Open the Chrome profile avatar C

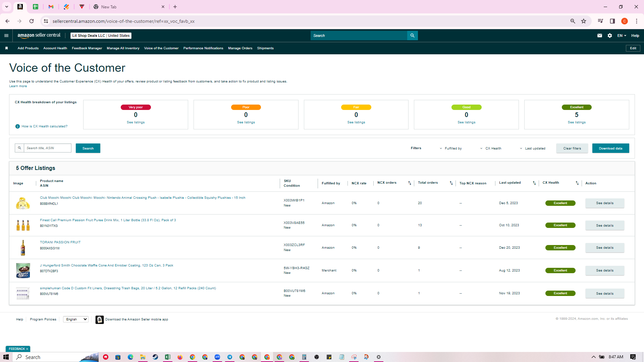tap(625, 21)
